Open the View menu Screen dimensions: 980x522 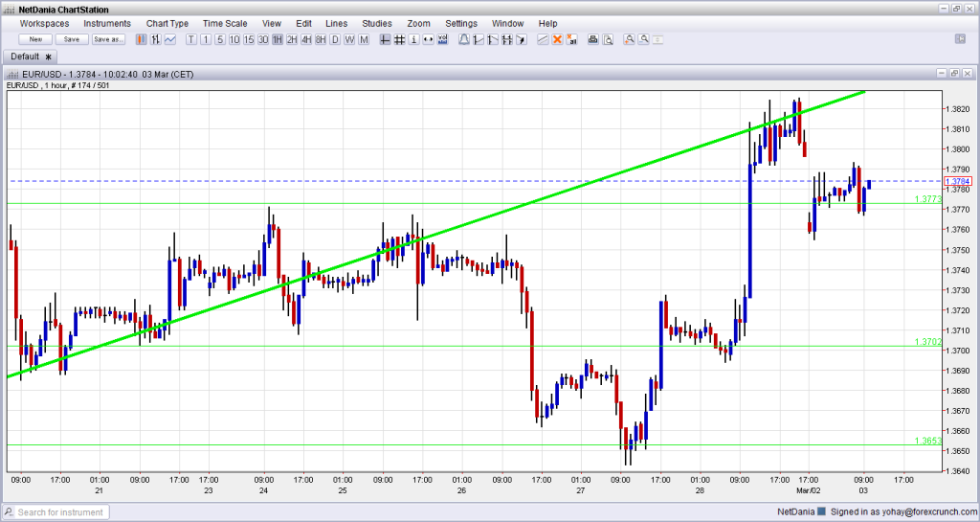271,23
